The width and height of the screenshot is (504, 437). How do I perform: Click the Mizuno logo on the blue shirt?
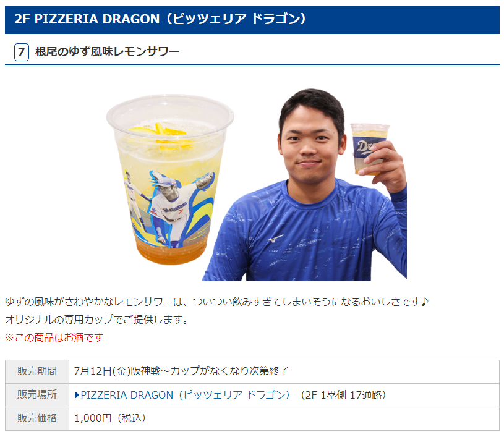tap(275, 239)
